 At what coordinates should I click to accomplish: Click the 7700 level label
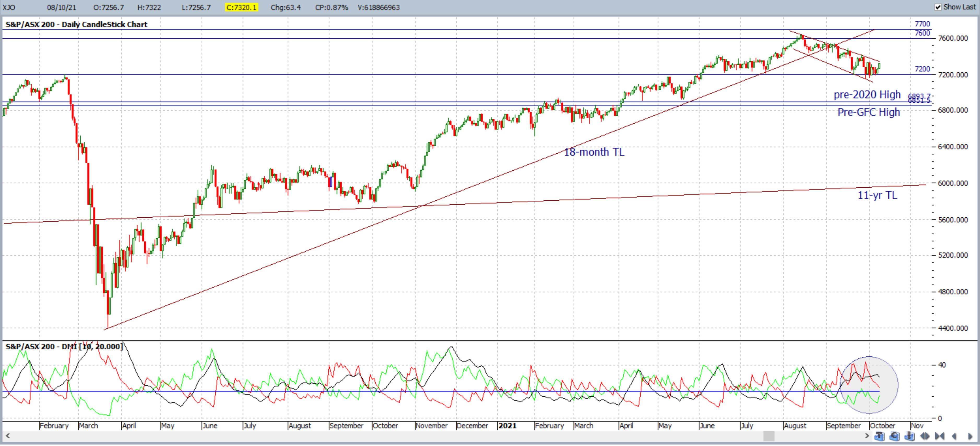pos(922,24)
